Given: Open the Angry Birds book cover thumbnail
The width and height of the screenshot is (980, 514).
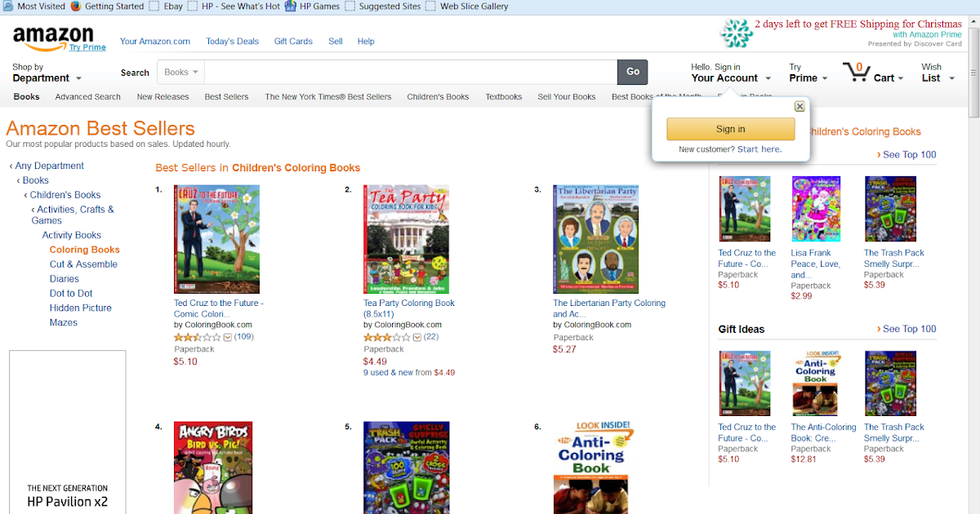Looking at the screenshot, I should (x=213, y=467).
